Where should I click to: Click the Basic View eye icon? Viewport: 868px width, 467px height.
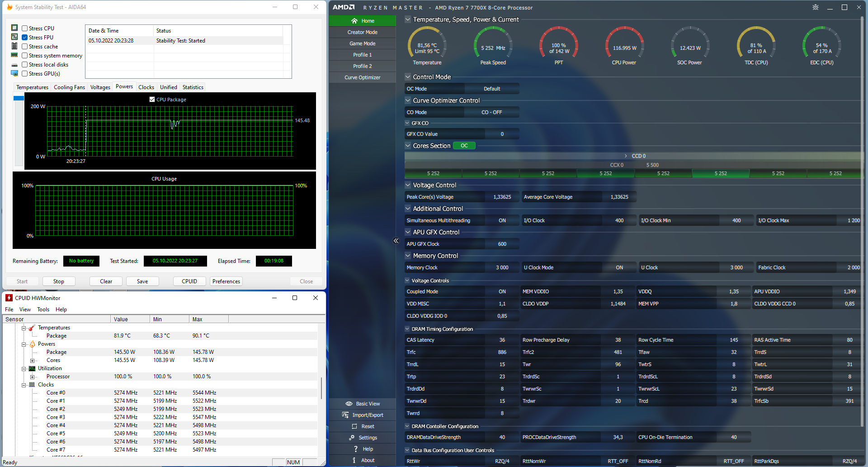point(349,404)
